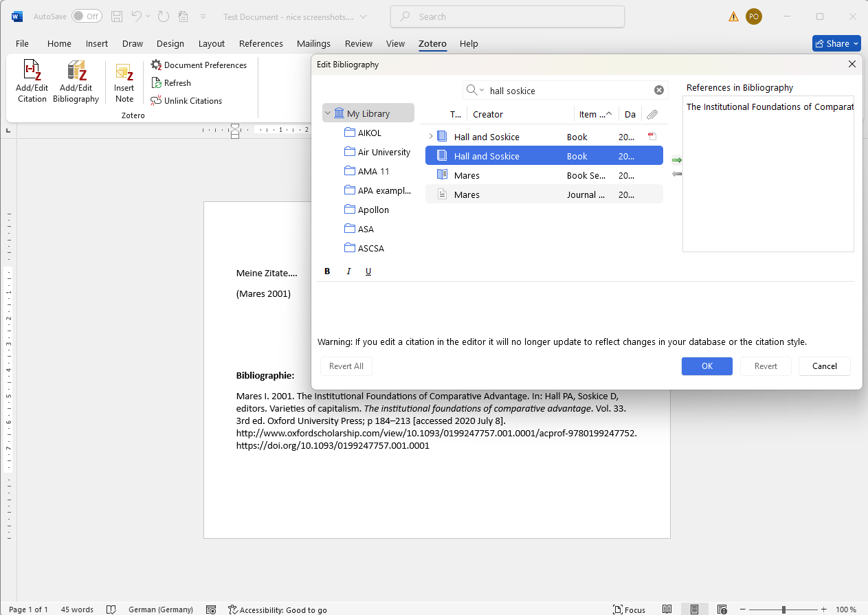
Task: Open the File menu
Action: click(22, 43)
